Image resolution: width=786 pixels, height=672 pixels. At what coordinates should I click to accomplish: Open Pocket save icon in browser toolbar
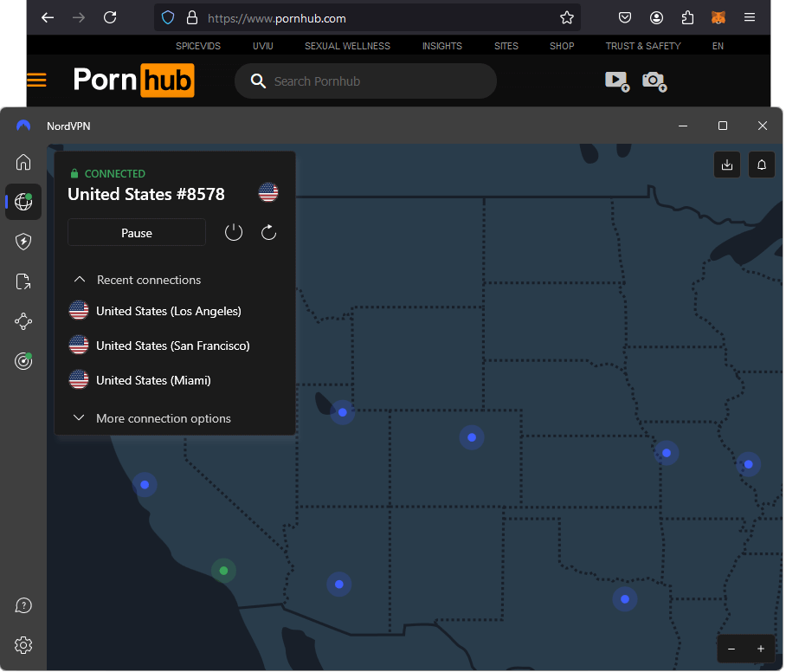pyautogui.click(x=625, y=18)
